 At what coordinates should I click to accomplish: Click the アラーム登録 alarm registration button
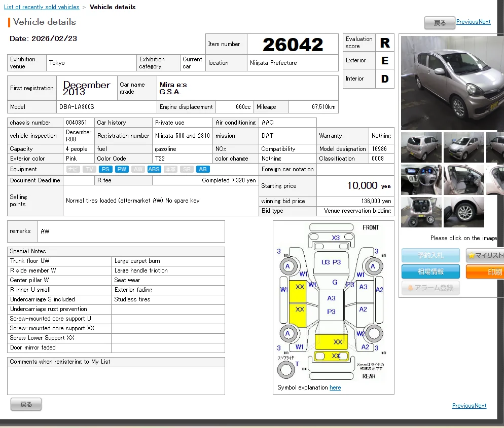[x=430, y=288]
